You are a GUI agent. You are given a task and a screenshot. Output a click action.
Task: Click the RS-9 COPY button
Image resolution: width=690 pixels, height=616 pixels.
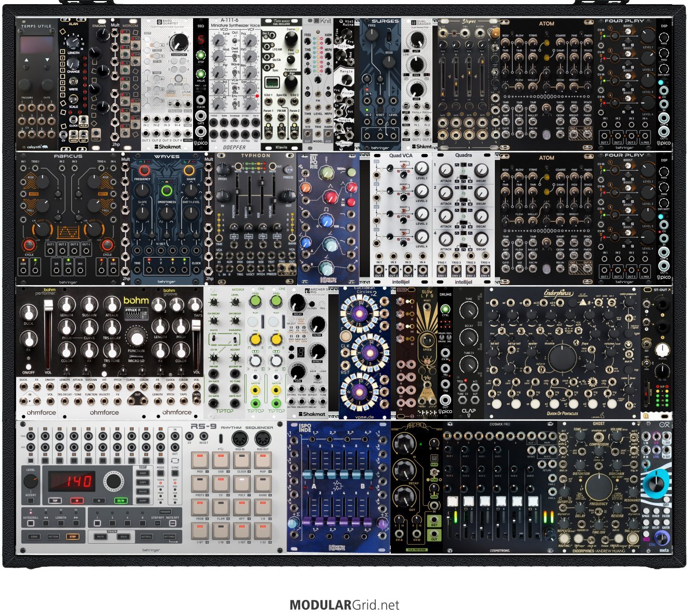click(143, 482)
